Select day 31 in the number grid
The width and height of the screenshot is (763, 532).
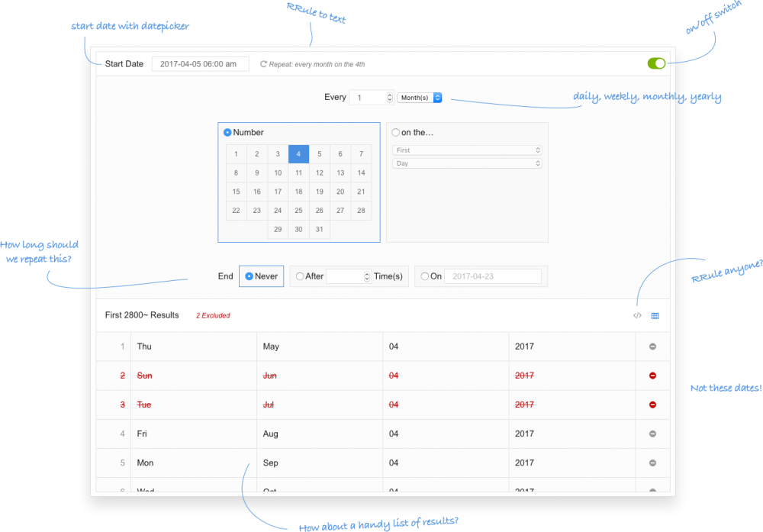(319, 229)
